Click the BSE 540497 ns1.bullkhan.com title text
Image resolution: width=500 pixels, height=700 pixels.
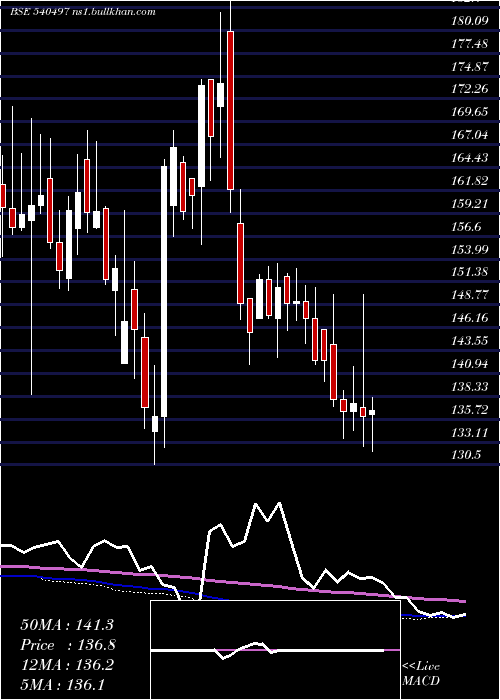point(83,12)
